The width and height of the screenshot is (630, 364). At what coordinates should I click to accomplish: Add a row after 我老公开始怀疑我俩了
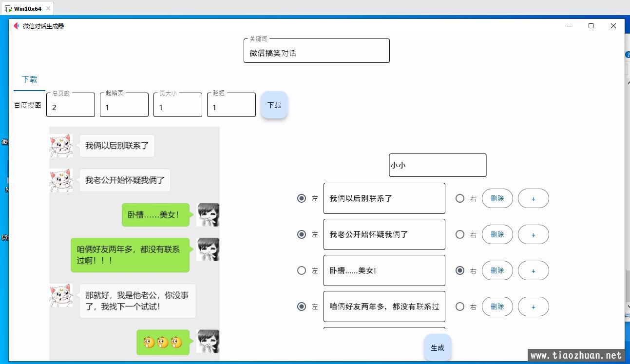(x=534, y=234)
